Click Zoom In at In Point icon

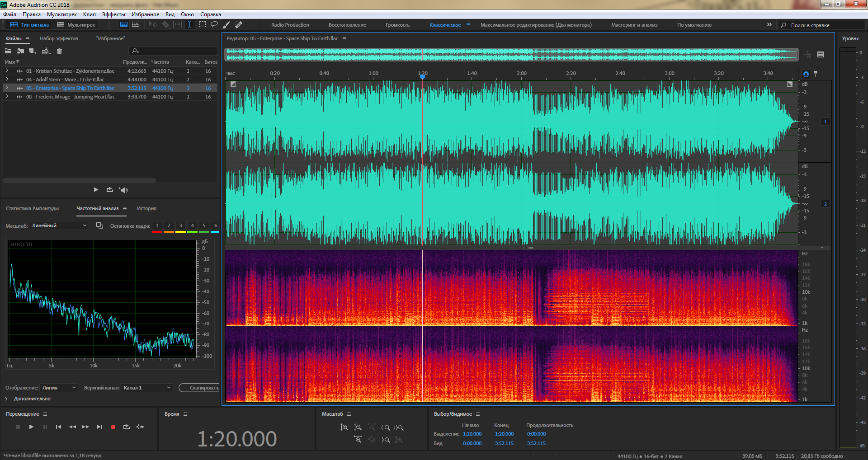tap(385, 427)
